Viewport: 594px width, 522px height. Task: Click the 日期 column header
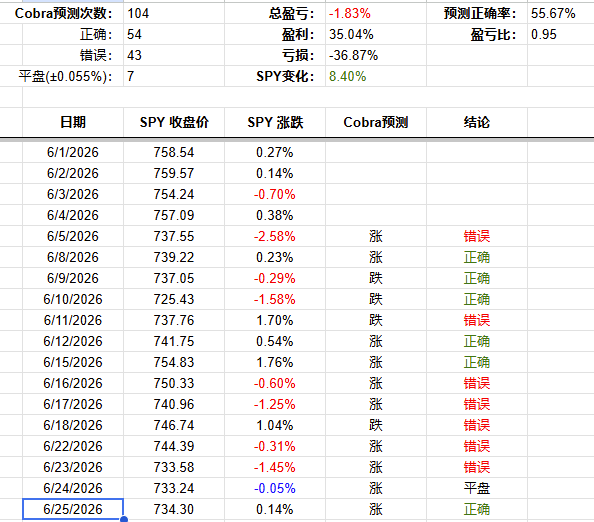coord(73,122)
